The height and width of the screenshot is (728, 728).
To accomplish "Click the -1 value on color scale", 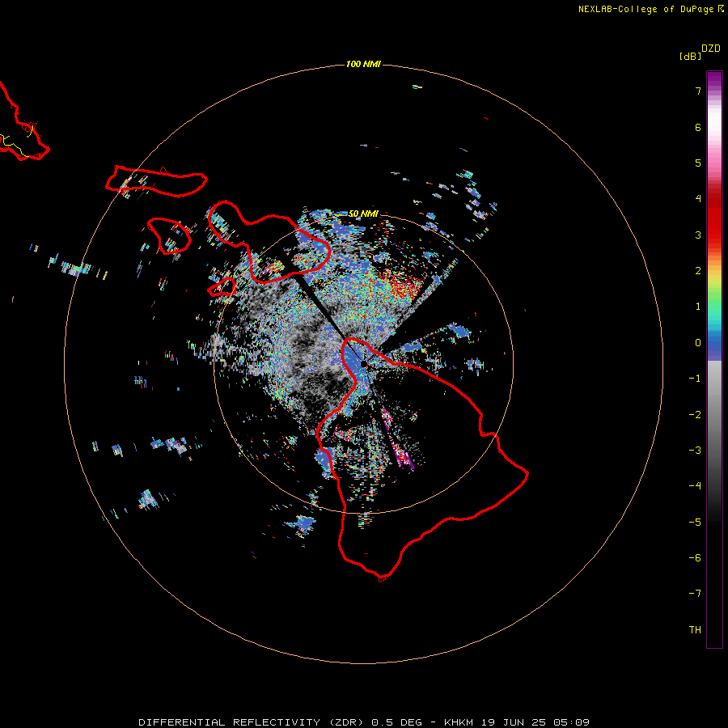I will [x=695, y=379].
